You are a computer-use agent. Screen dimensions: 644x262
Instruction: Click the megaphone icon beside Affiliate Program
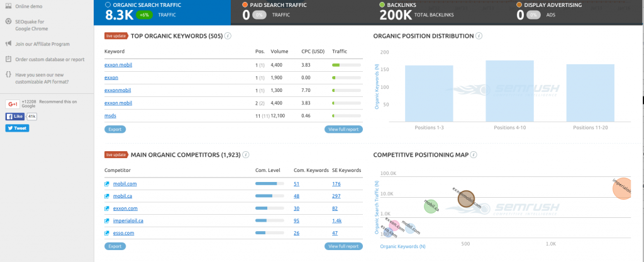coord(8,44)
